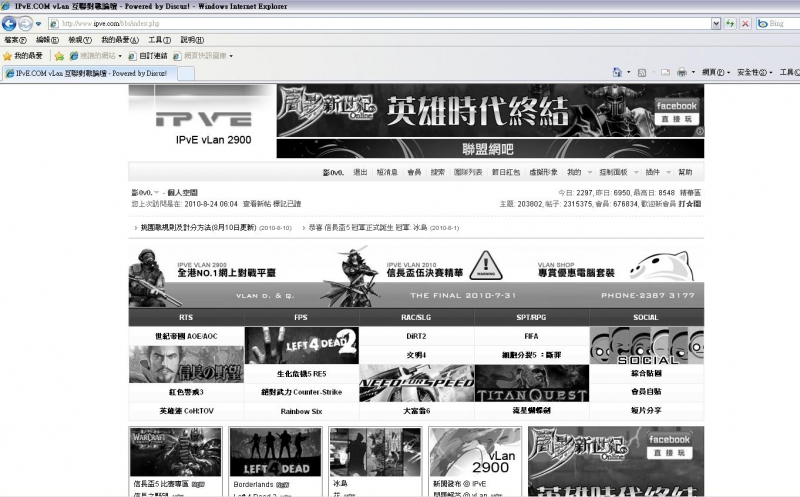Click the red Stop loading icon
The image size is (800, 497).
point(745,23)
